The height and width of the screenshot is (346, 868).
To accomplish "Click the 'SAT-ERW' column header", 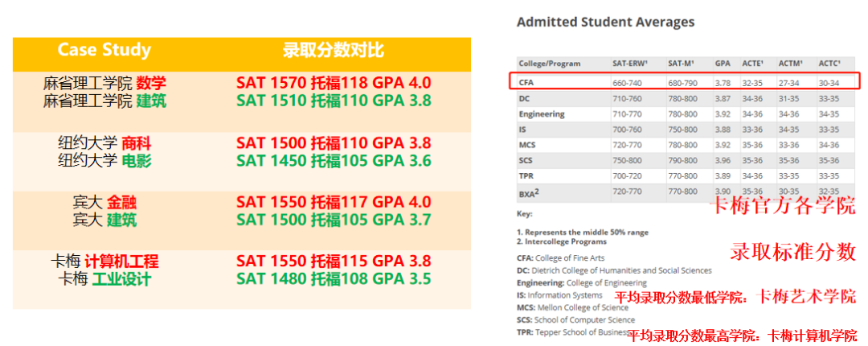I will coord(629,64).
